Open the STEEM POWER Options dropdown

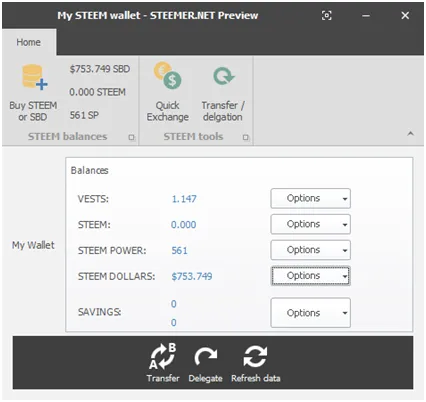[311, 250]
